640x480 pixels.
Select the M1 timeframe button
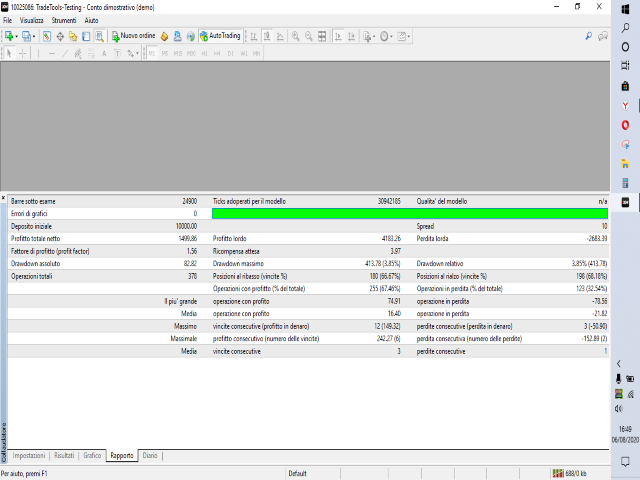tap(152, 53)
